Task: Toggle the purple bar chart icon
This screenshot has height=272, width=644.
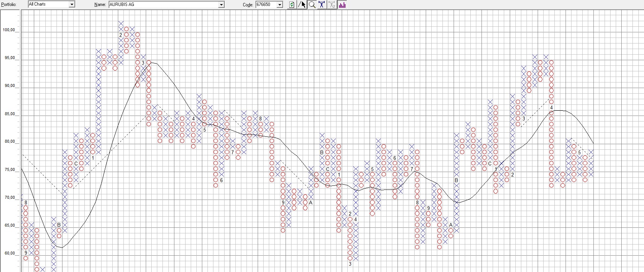Action: pyautogui.click(x=342, y=4)
